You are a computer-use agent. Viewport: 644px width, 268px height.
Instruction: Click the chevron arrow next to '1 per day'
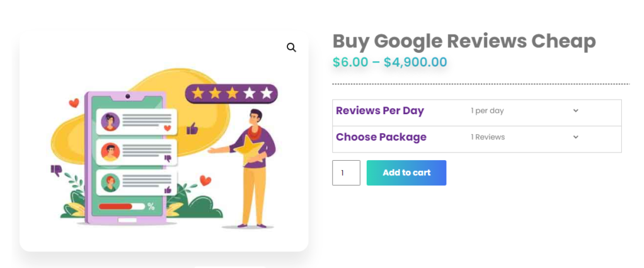(x=575, y=111)
